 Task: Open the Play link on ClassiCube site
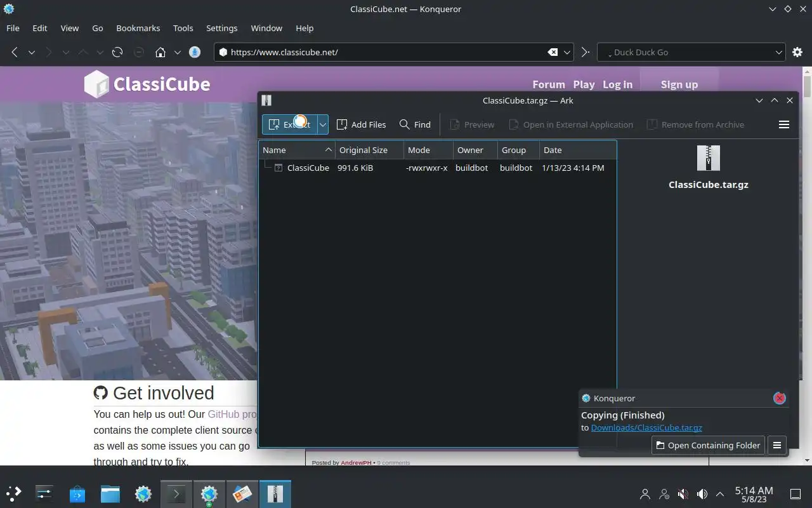[x=584, y=84]
